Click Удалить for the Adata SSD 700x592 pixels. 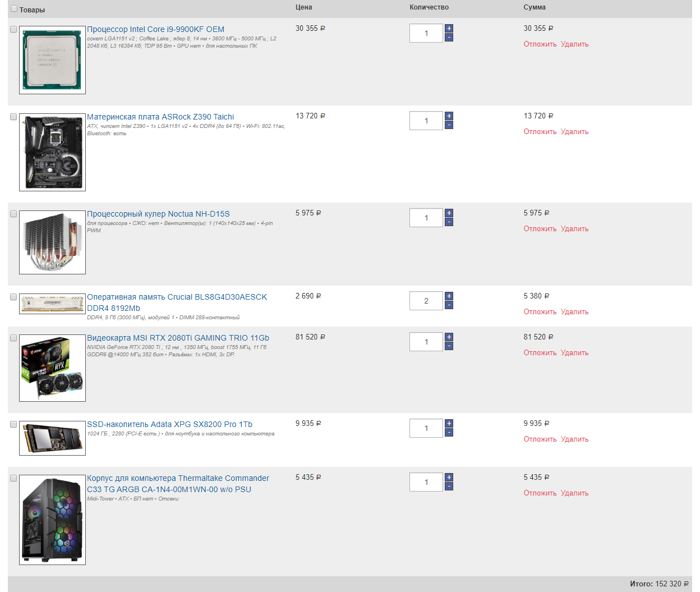tap(575, 439)
